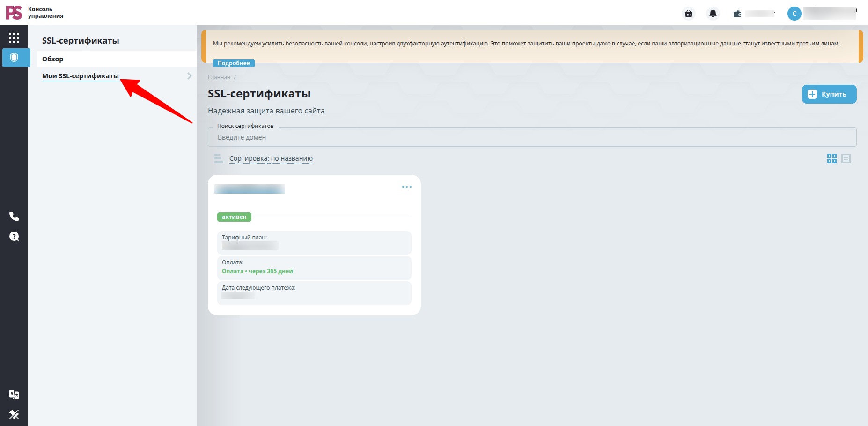The height and width of the screenshot is (426, 868).
Task: Open the certificate card three-dot menu
Action: click(407, 187)
